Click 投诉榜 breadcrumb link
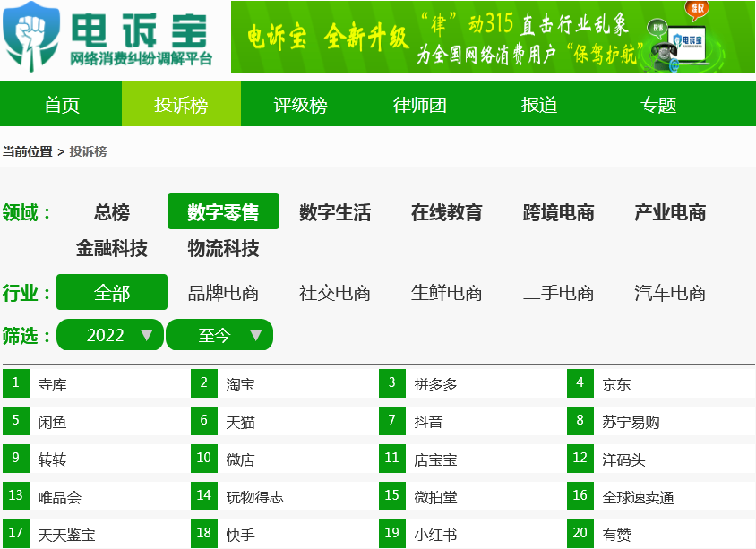Screen dimensions: 756x549 pyautogui.click(x=89, y=151)
